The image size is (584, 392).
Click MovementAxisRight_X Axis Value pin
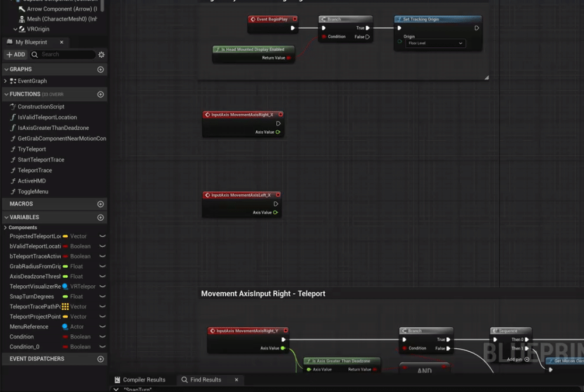(278, 132)
